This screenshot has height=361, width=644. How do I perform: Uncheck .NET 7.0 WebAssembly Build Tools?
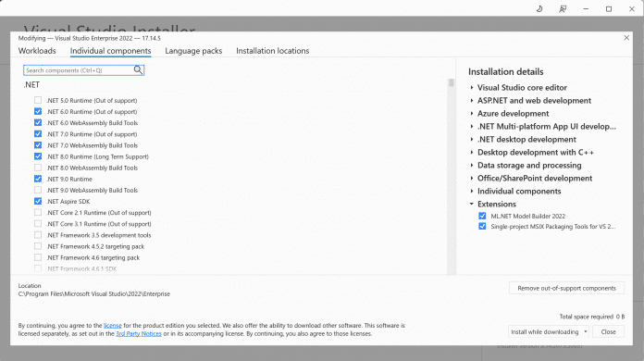pos(38,145)
